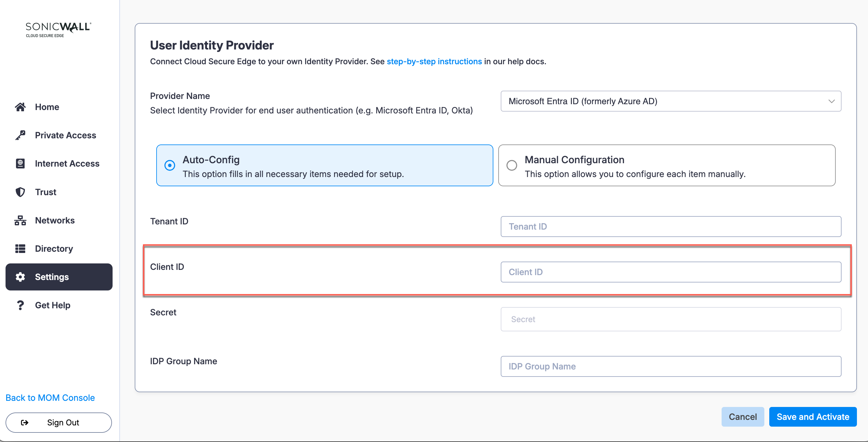This screenshot has width=868, height=442.
Task: Click the Settings gear icon
Action: tap(20, 277)
